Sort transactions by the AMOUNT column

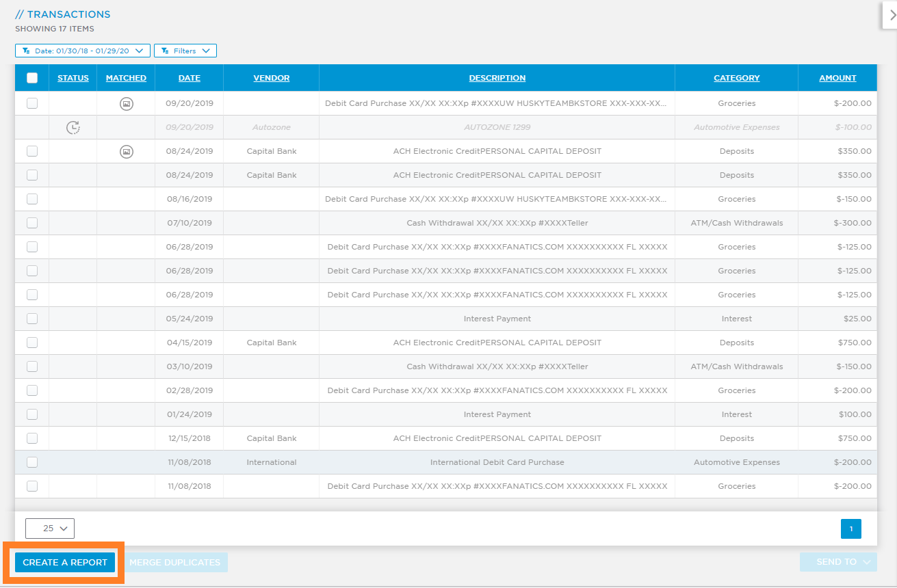[x=837, y=77]
